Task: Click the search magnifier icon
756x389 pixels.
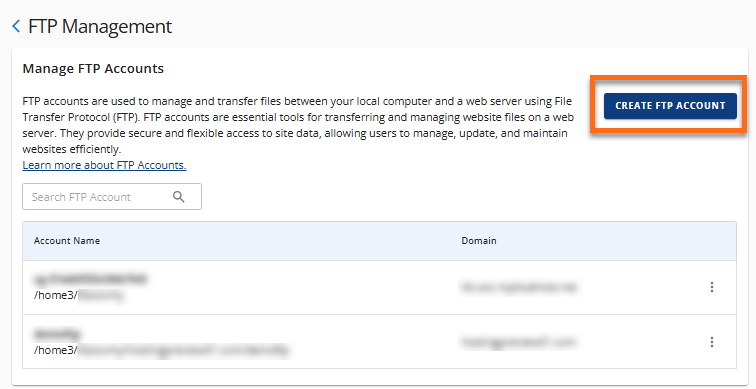Action: tap(179, 197)
